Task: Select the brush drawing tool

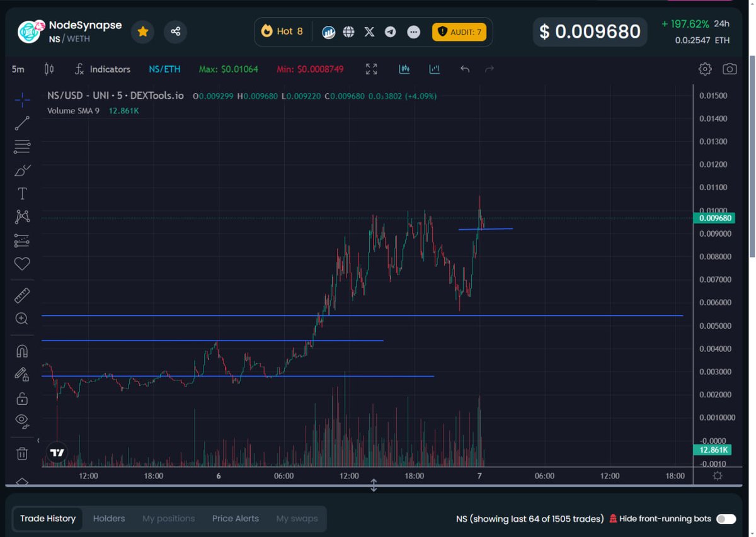Action: coord(22,171)
